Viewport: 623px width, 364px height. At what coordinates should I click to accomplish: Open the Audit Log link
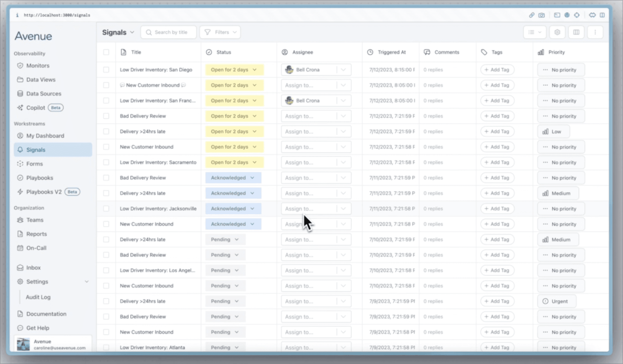[38, 297]
